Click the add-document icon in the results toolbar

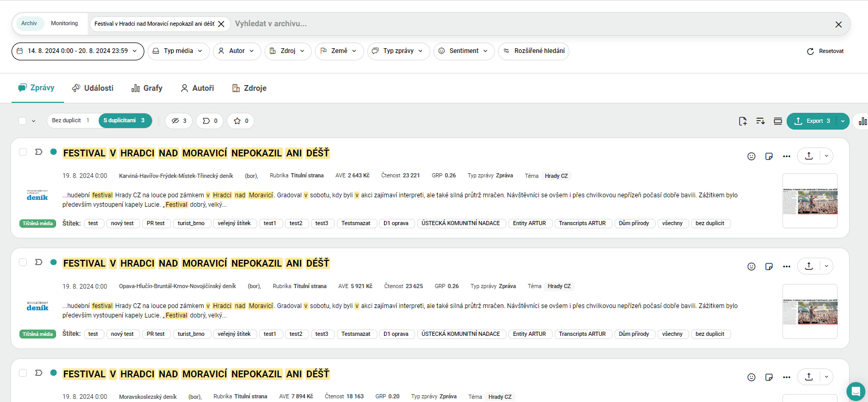743,121
